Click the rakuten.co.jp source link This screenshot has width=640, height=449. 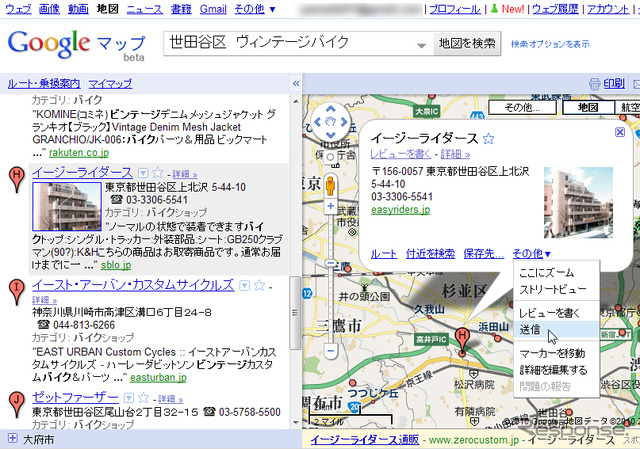[x=79, y=153]
